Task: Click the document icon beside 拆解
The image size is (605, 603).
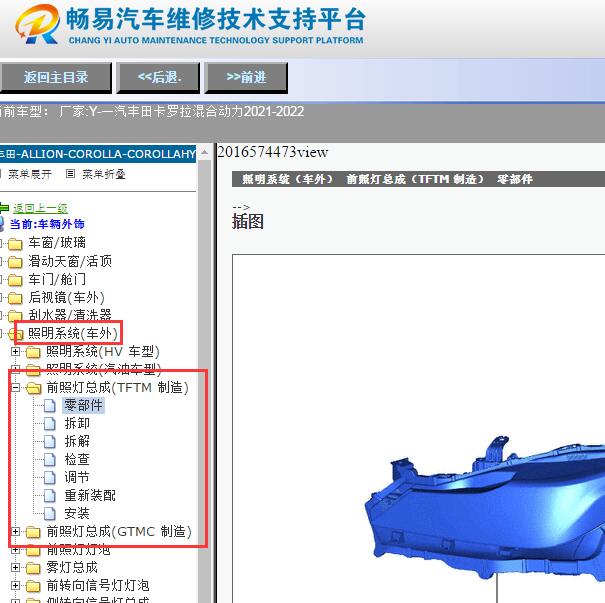Action: coord(50,442)
